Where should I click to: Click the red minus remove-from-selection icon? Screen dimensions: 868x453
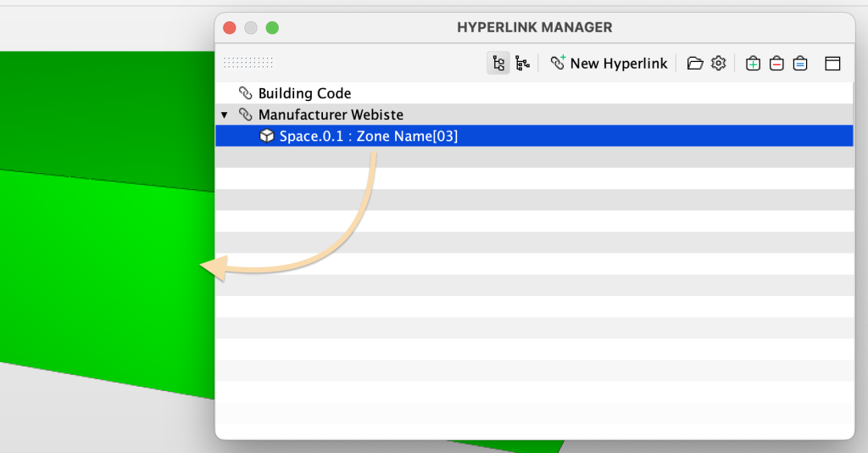776,64
